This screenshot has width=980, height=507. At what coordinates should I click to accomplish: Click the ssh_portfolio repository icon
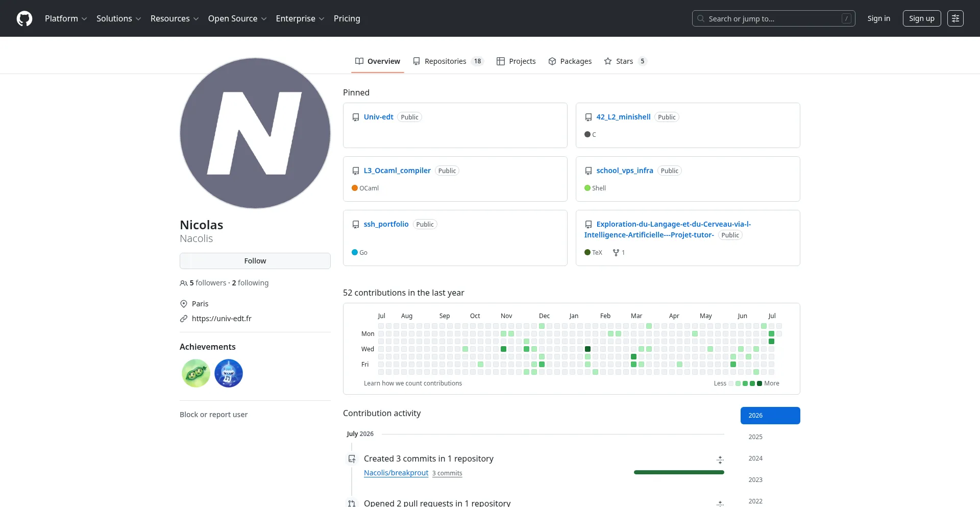(x=356, y=225)
